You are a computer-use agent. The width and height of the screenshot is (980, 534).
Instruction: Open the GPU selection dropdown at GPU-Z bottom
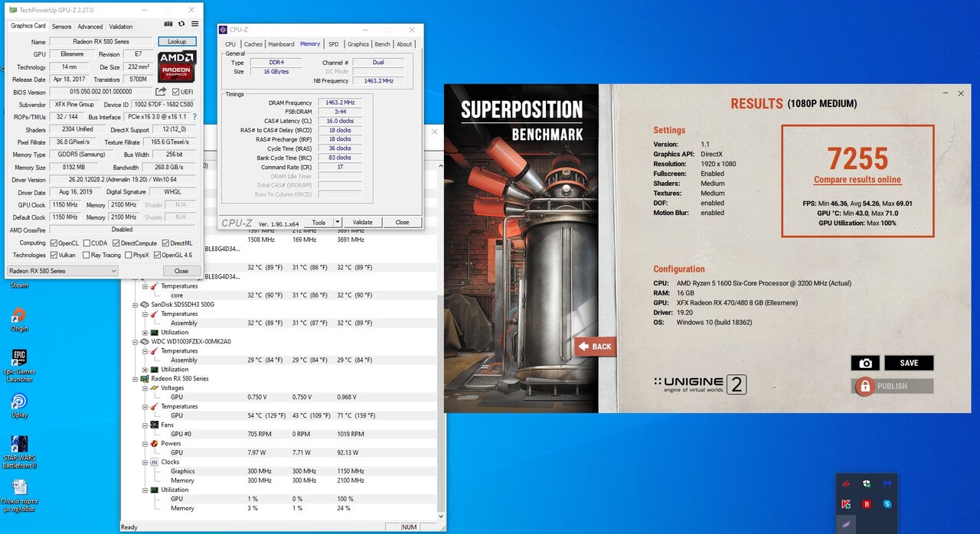(x=62, y=271)
